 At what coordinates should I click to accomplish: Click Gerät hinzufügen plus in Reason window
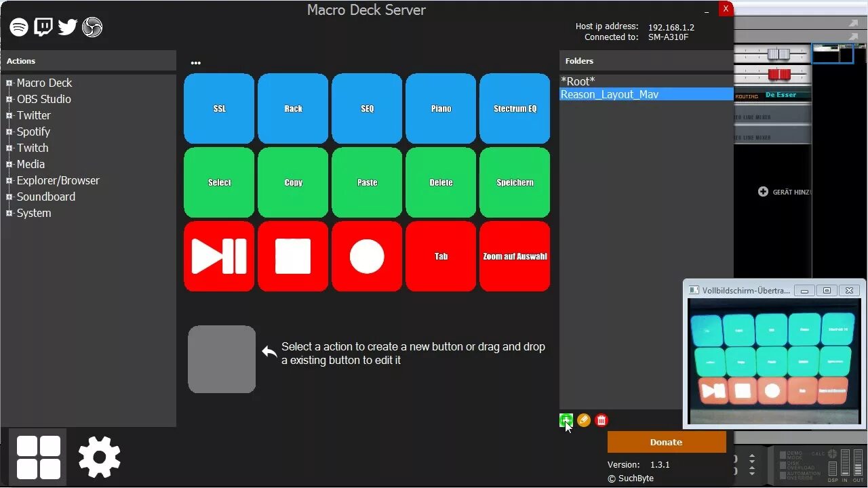coord(763,192)
